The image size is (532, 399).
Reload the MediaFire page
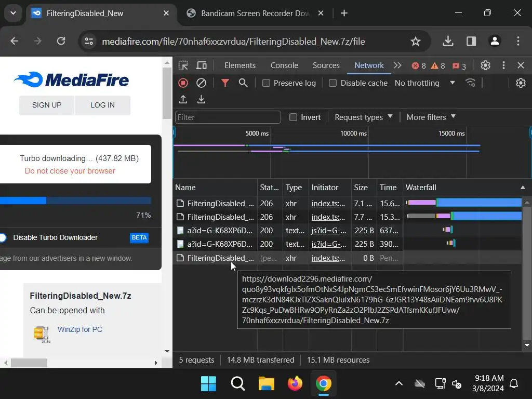(61, 41)
